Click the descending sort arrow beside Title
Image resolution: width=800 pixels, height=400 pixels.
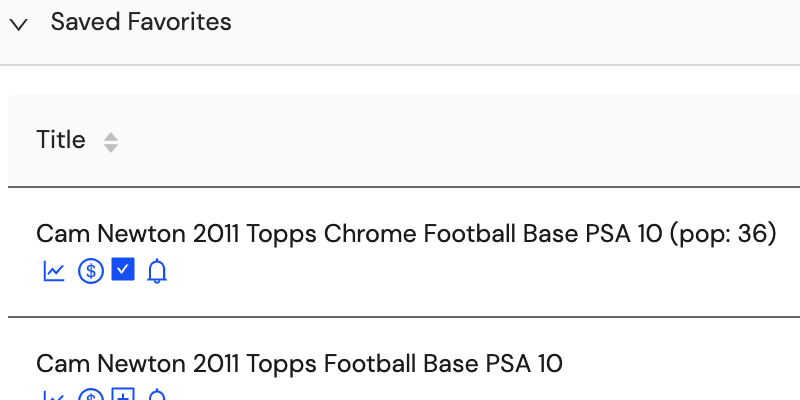point(111,148)
